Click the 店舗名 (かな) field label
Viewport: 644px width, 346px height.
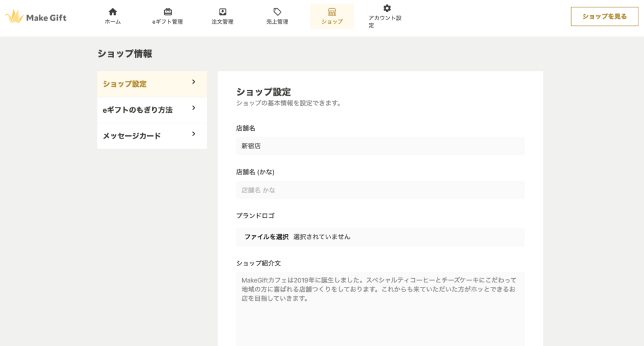[x=255, y=172]
